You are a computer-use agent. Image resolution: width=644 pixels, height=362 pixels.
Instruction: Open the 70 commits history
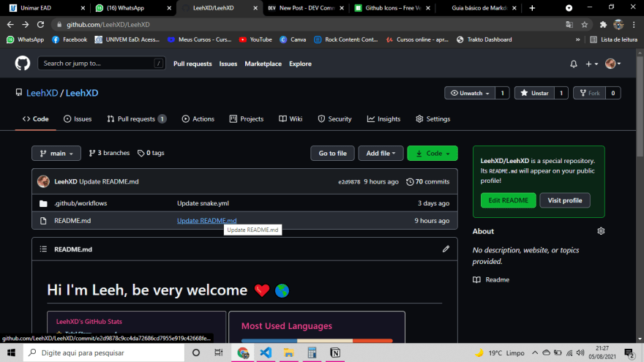[427, 181]
